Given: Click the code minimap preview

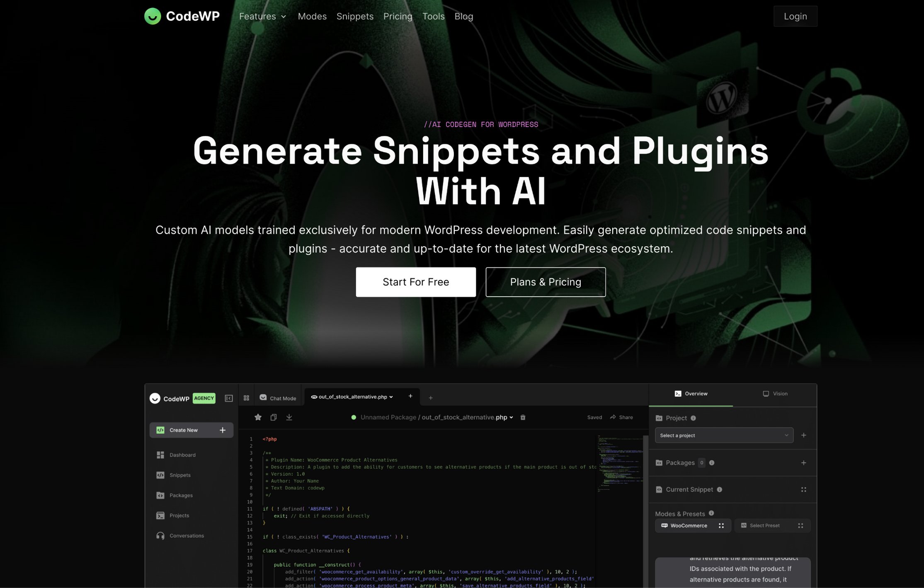Looking at the screenshot, I should coord(619,464).
